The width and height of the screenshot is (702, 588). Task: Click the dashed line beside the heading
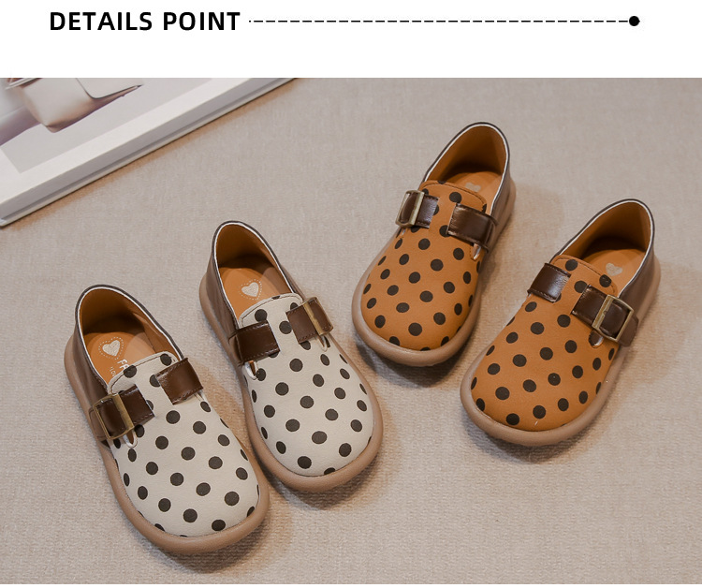pos(439,21)
